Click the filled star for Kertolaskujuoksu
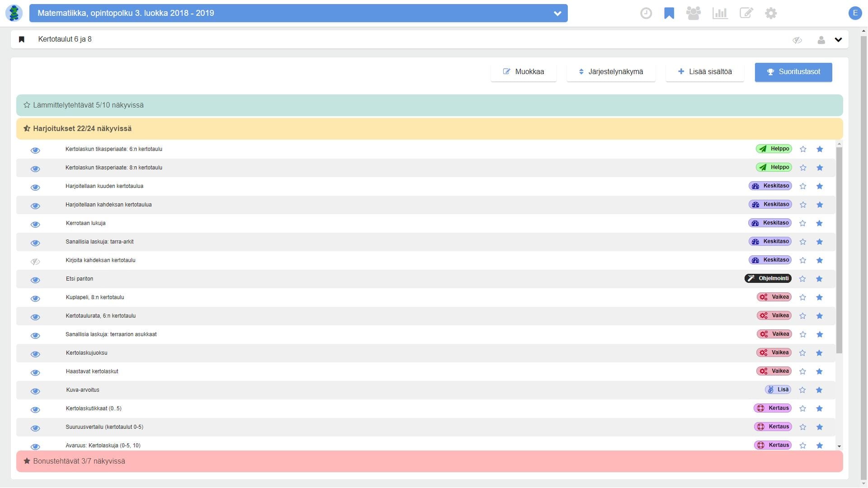 [x=819, y=353]
